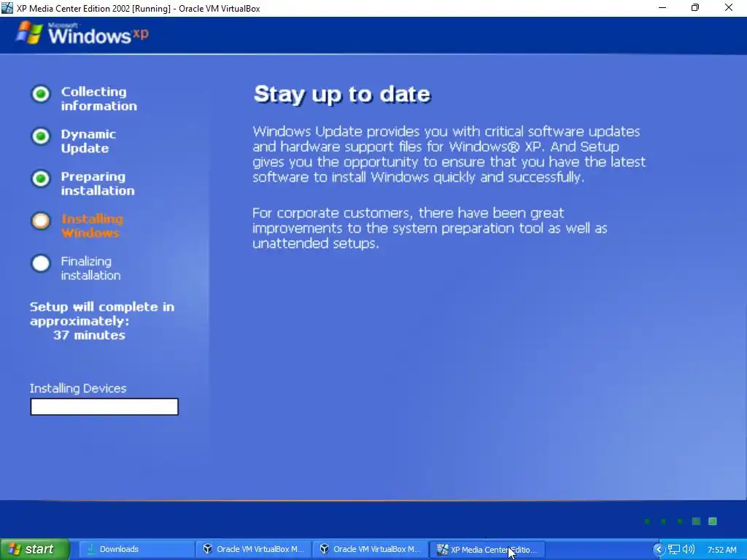Click the 'Preparing installation' step text

(x=98, y=183)
